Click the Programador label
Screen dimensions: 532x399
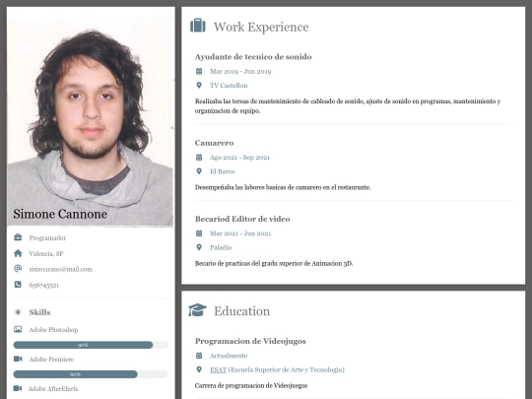click(47, 237)
